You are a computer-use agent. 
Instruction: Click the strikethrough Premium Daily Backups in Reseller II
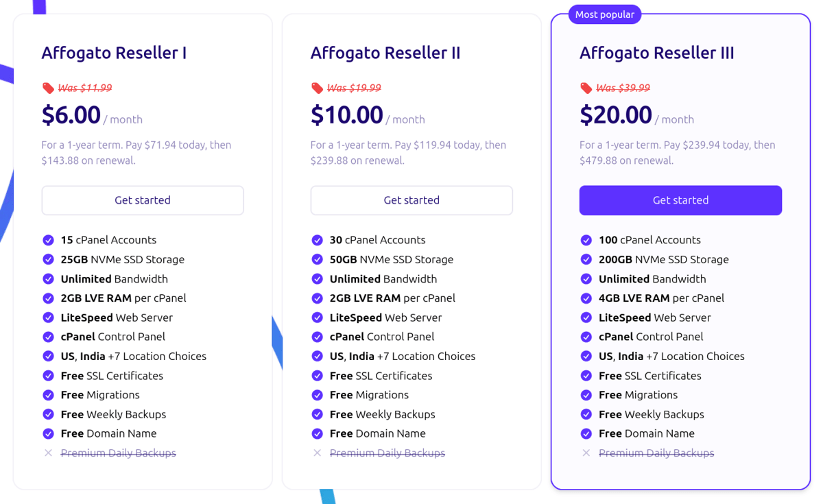(387, 453)
